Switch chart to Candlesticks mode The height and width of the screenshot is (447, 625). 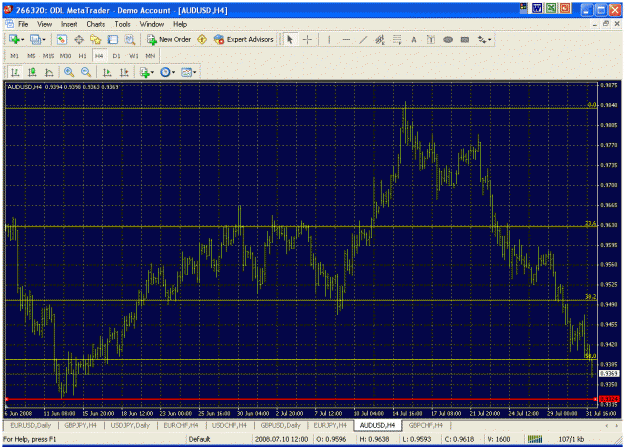pos(32,72)
